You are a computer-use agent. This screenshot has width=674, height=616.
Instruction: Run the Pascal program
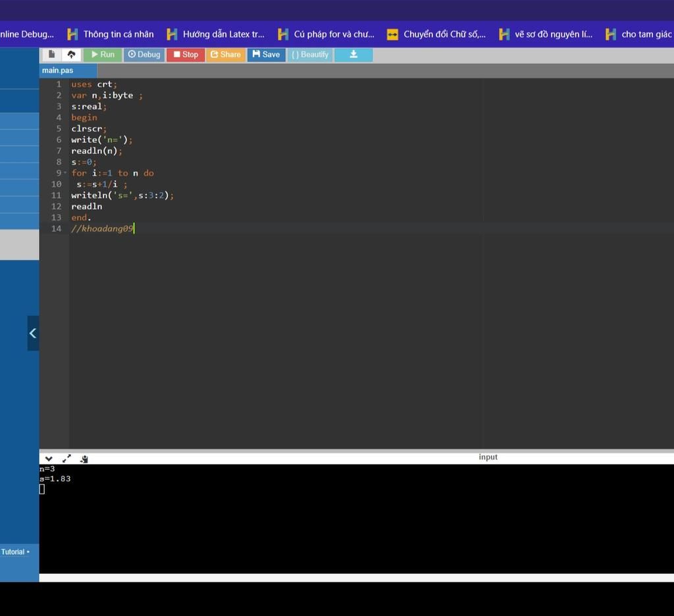(x=103, y=55)
